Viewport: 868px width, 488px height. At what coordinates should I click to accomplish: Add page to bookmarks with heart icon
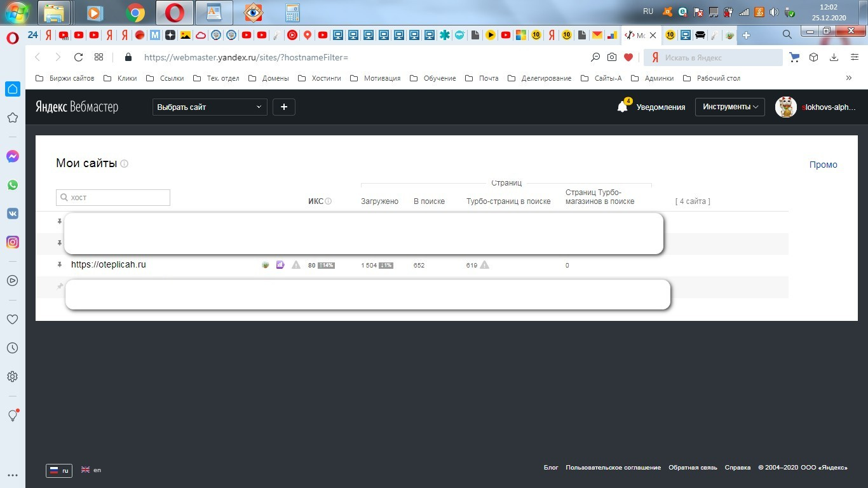pyautogui.click(x=628, y=57)
